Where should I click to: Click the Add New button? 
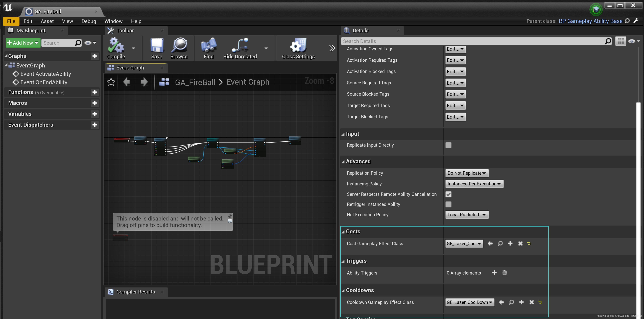pyautogui.click(x=22, y=43)
